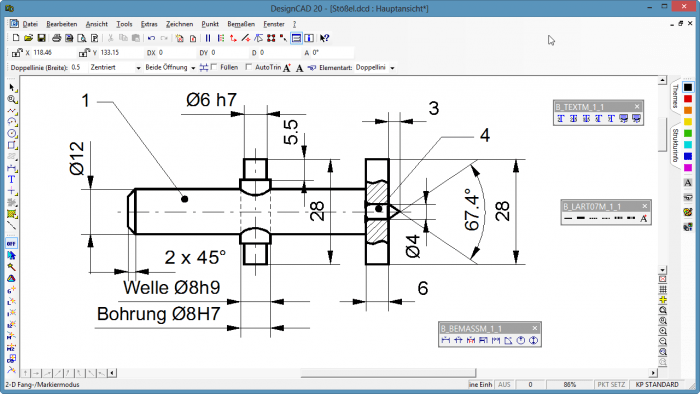Toggle the AUS indicator in status bar

(504, 385)
